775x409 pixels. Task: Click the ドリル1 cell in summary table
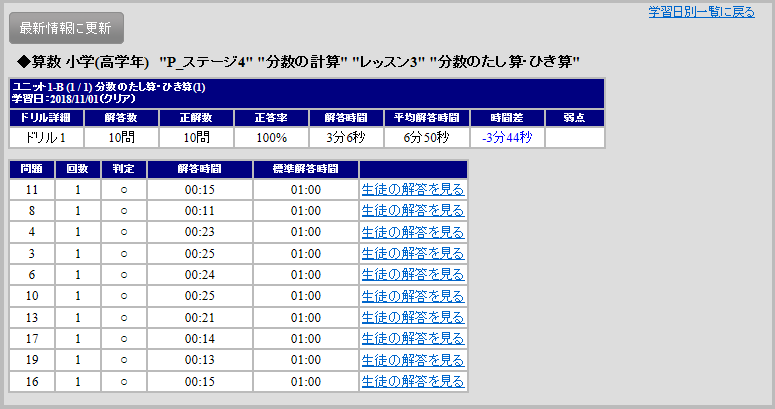[46, 137]
